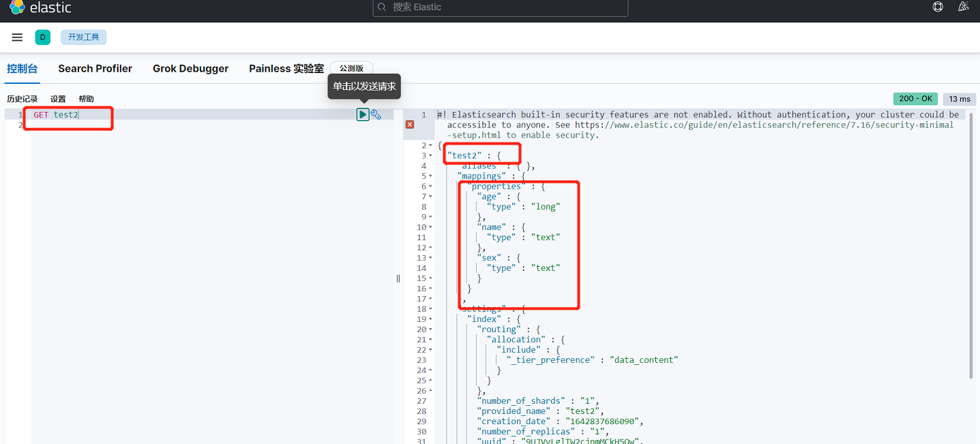Viewport: 980px width, 444px height.
Task: Click the 200 - OK status badge
Action: coord(915,99)
